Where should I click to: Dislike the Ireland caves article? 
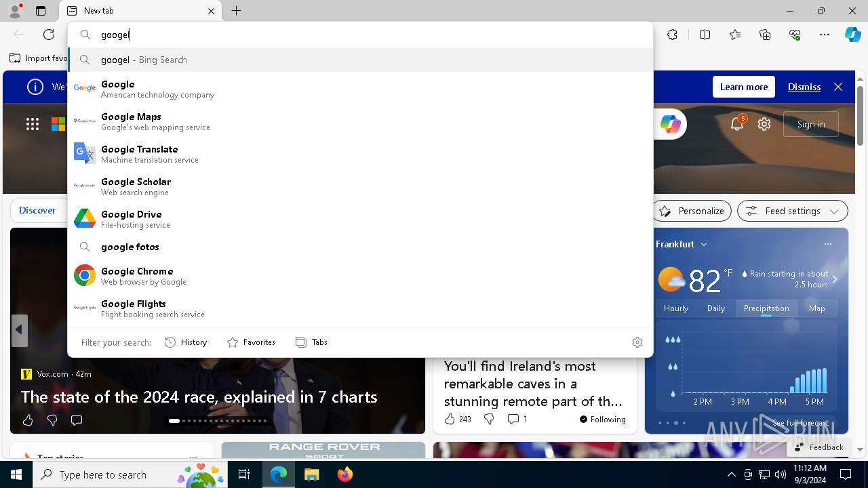[489, 419]
